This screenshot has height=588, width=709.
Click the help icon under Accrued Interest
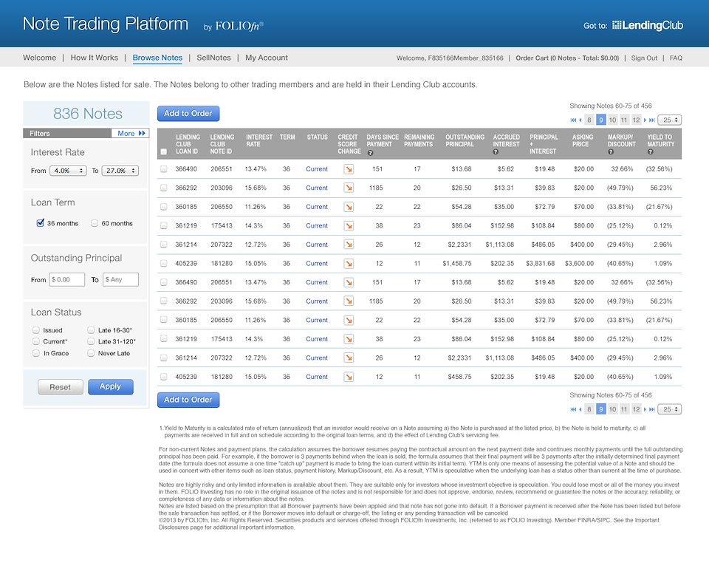point(496,152)
